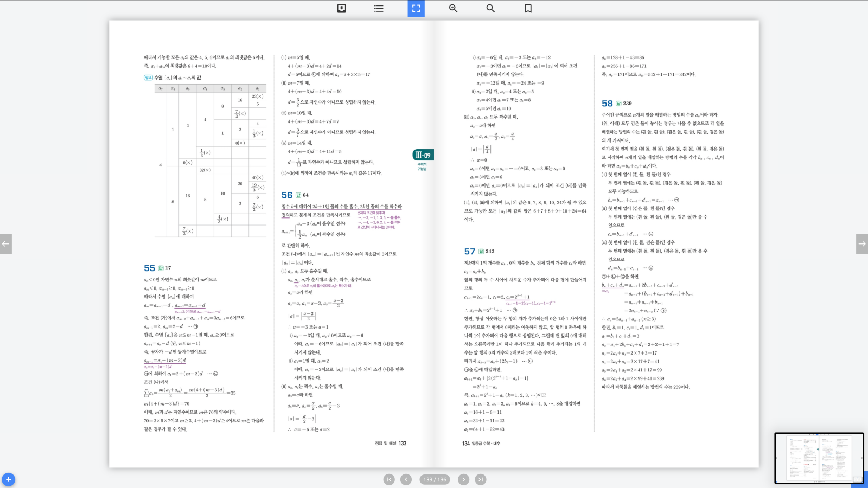Screen dimensions: 868x488
Task: Open the search magnifier tool
Action: point(490,8)
